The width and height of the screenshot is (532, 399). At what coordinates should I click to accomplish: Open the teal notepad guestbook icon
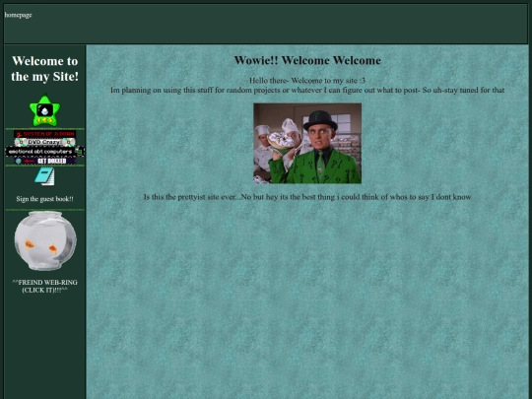pos(44,176)
